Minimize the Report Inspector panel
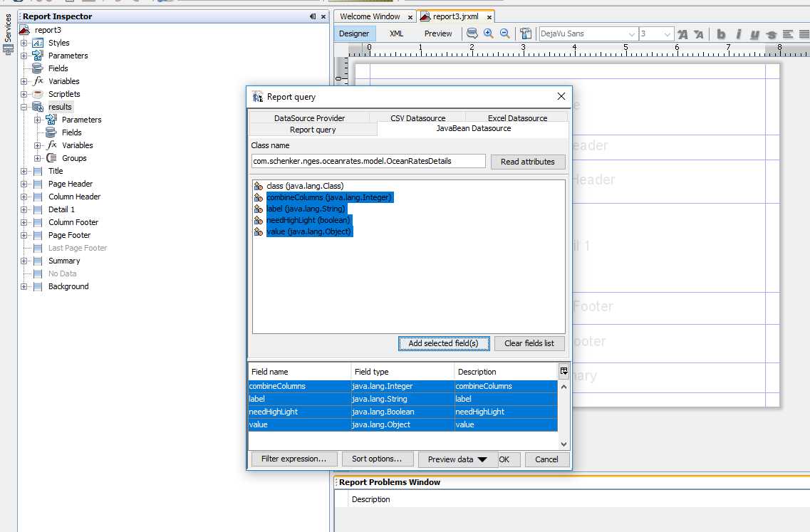 (313, 16)
